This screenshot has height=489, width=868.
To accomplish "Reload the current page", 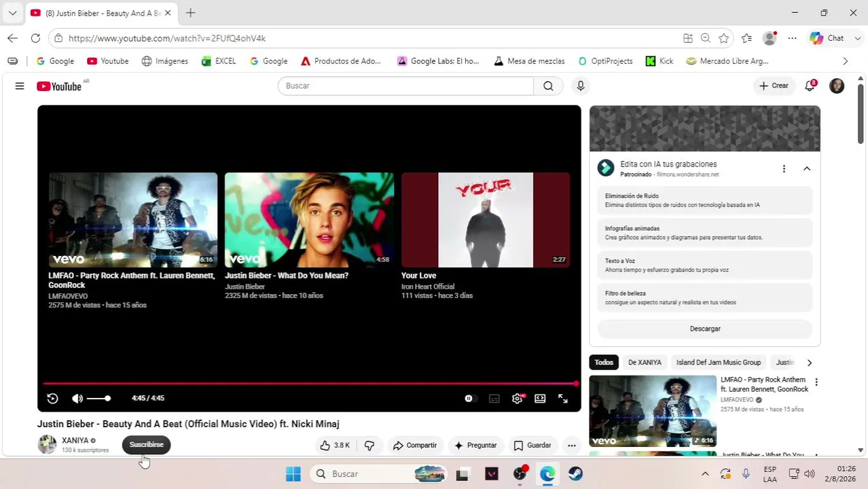I will click(35, 39).
